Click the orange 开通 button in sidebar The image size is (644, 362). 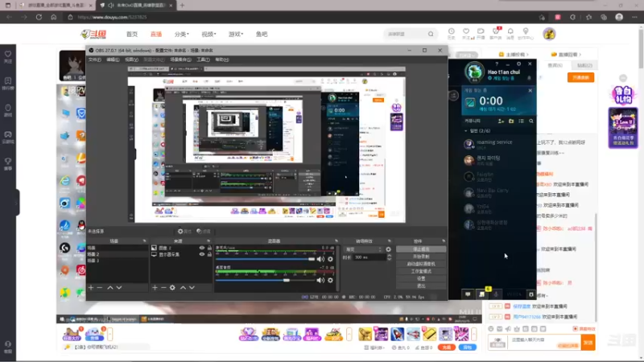(x=580, y=77)
